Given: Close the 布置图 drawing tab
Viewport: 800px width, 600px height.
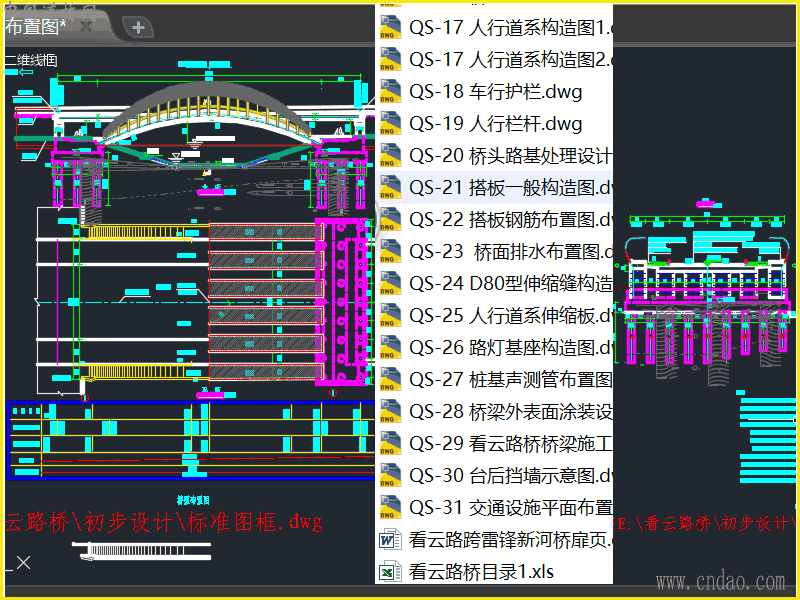Looking at the screenshot, I should (86, 26).
